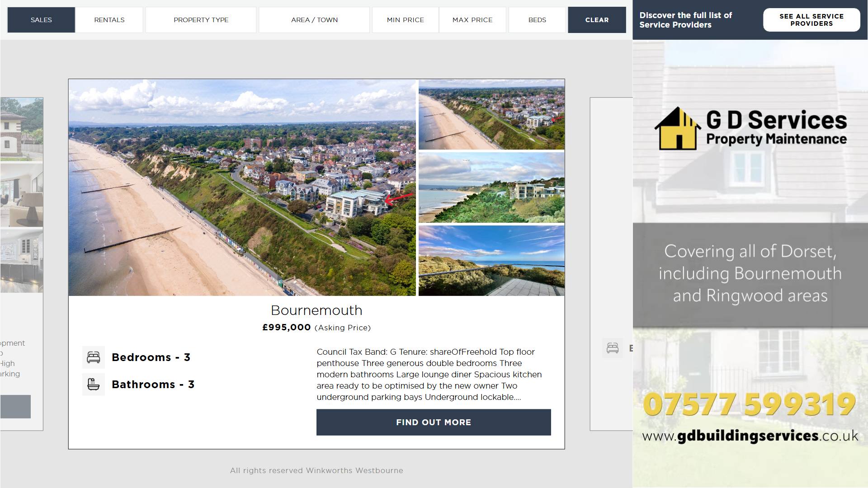Click the bed icon on next property card
Screen dimensions: 868x488
click(613, 348)
